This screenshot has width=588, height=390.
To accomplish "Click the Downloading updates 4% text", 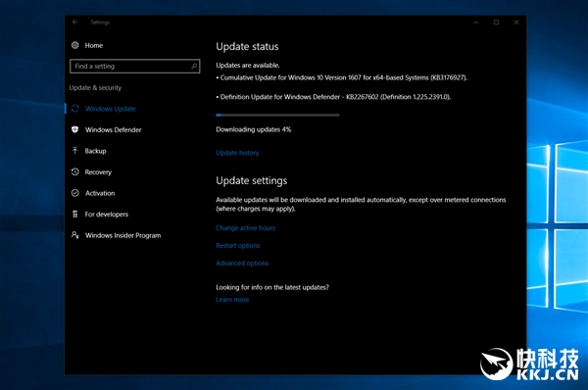I will pos(254,129).
